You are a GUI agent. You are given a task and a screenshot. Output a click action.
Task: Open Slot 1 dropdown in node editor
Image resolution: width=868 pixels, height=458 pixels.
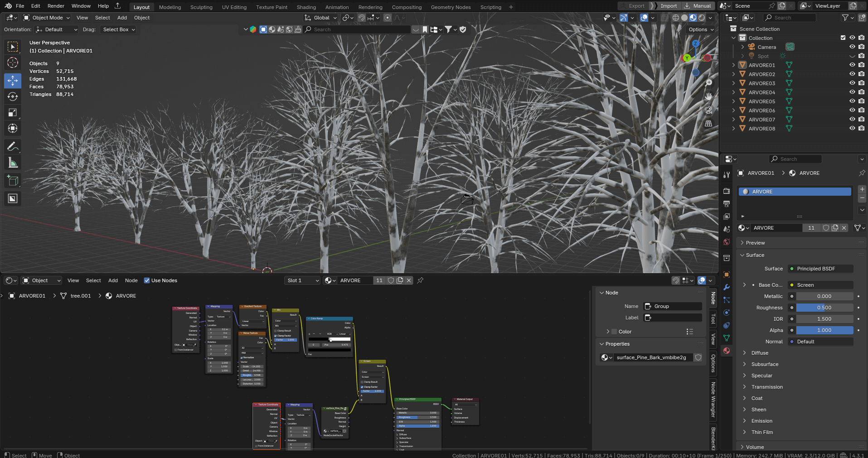pyautogui.click(x=303, y=280)
